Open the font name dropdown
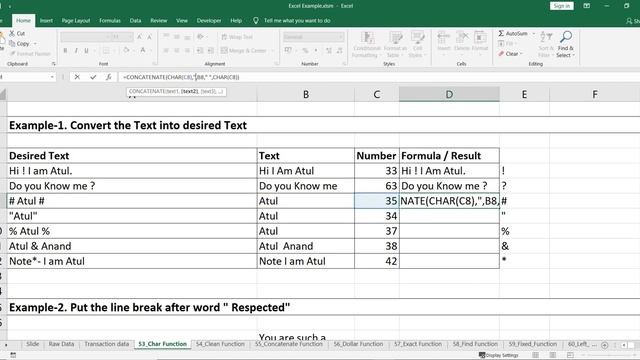640x360 pixels. [108, 37]
